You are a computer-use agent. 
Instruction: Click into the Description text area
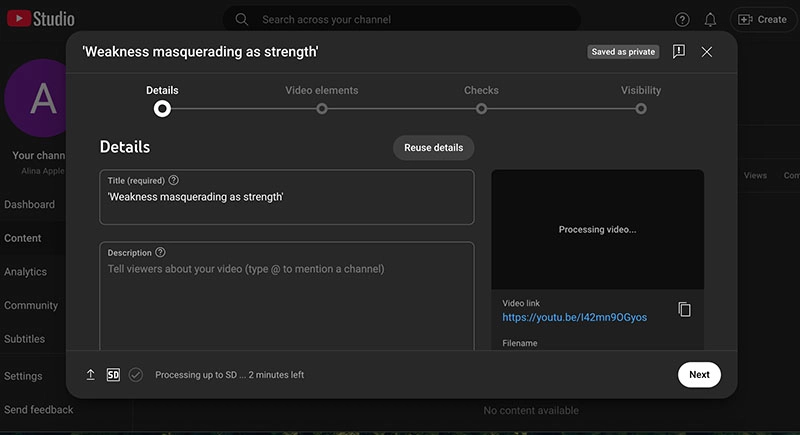pyautogui.click(x=287, y=296)
